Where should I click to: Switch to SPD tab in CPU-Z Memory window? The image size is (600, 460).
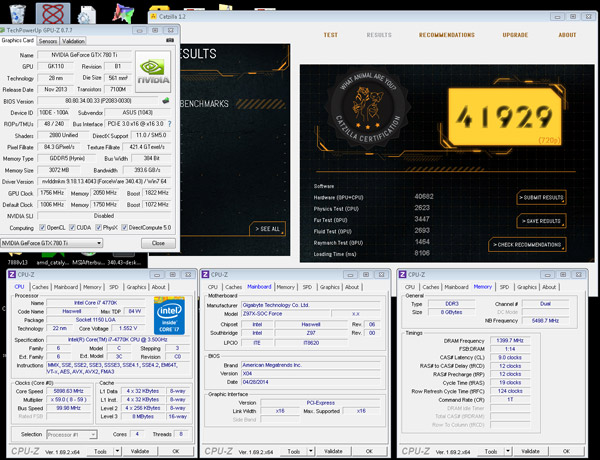point(504,287)
